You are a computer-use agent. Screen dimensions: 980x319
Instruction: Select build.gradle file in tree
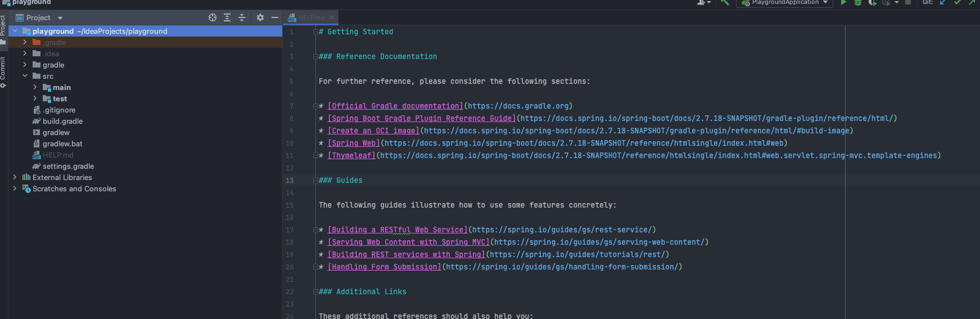coord(63,121)
